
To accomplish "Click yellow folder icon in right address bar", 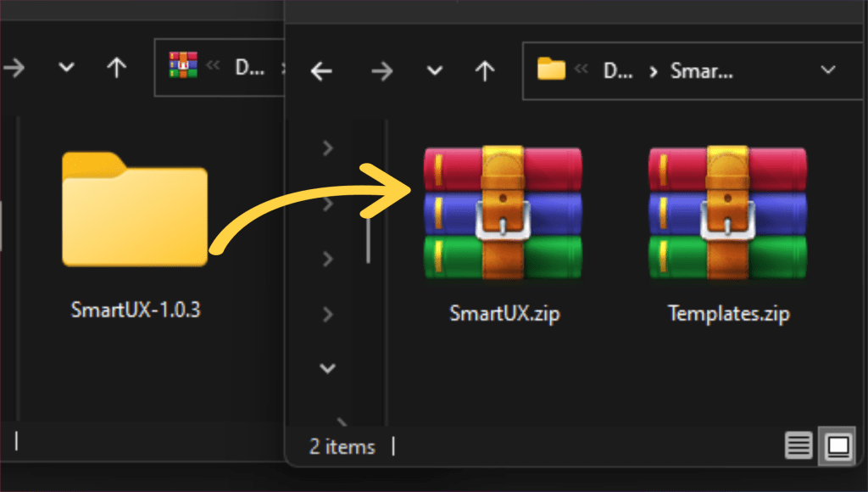I will [x=552, y=70].
